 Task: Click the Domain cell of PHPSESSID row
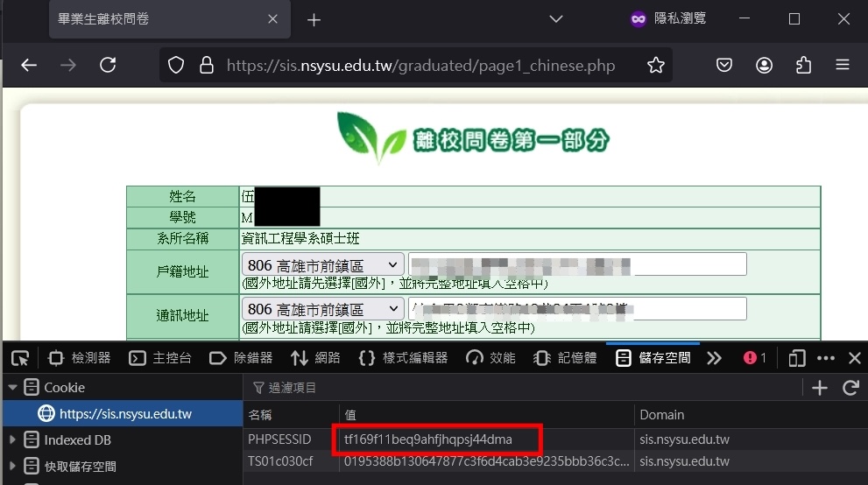coord(752,439)
